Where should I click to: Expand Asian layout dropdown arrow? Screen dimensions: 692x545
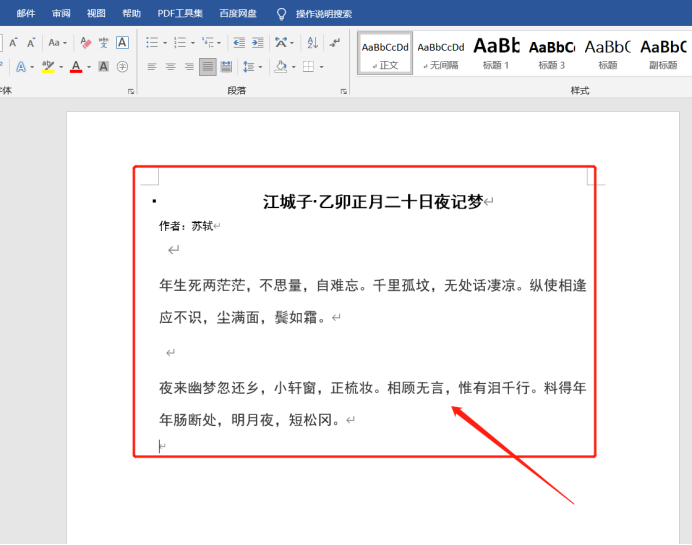(x=292, y=43)
